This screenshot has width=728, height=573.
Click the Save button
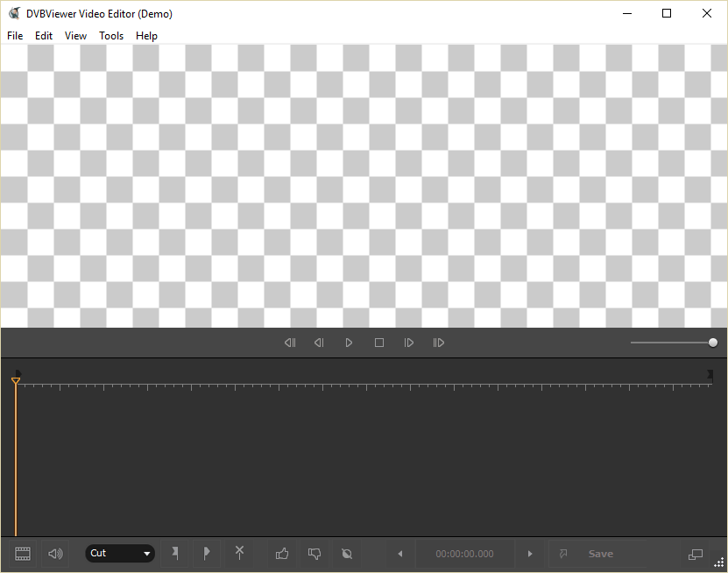[x=601, y=554]
